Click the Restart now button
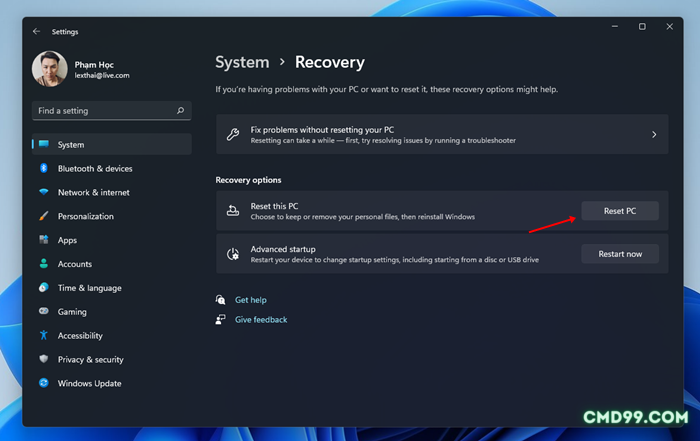 pyautogui.click(x=620, y=254)
